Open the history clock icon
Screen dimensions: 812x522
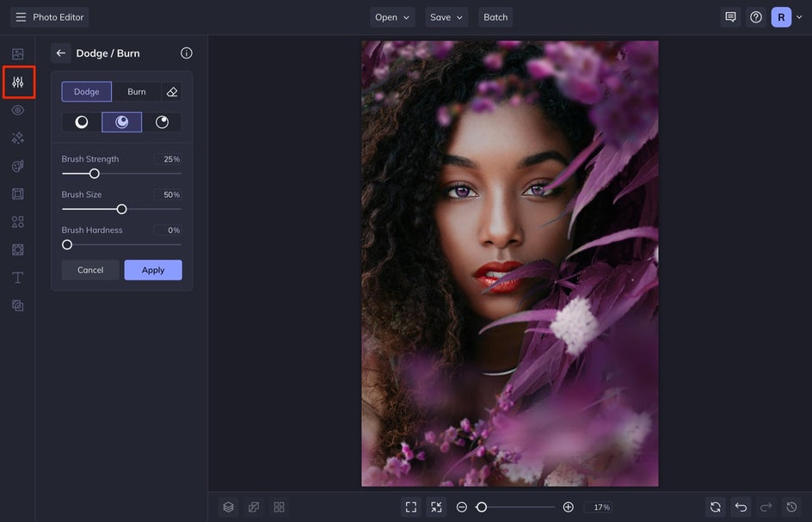791,507
